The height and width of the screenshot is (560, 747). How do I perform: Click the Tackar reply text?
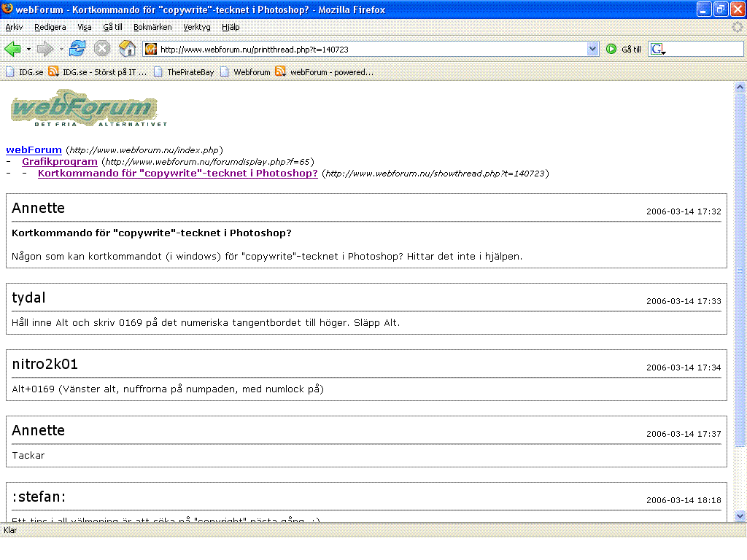[x=28, y=456]
